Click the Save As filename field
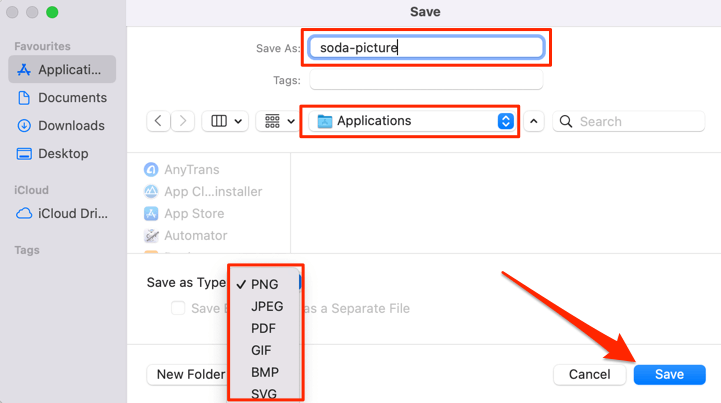721x403 pixels. pos(426,47)
